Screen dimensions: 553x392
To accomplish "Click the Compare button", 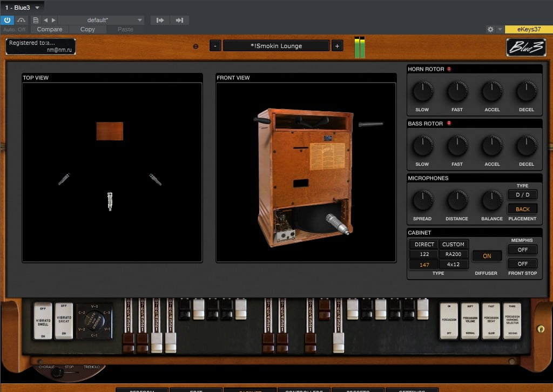I will [50, 29].
